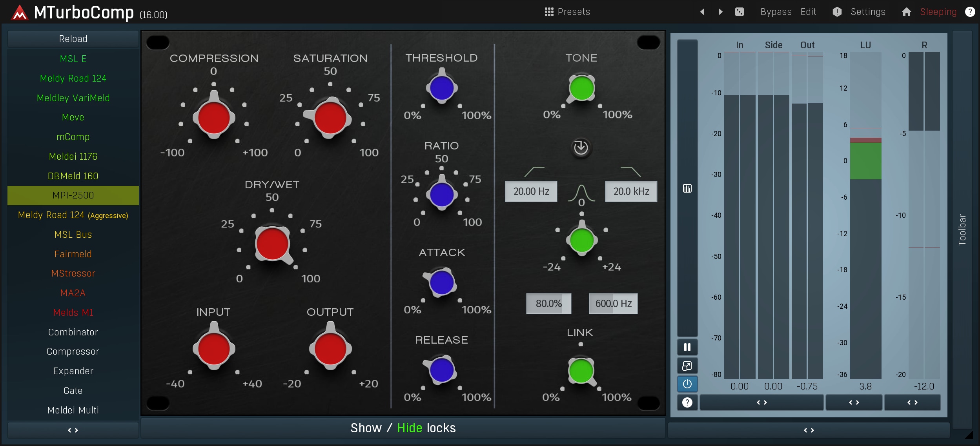Expand the panel using the chevron below the preset list

[x=73, y=430]
